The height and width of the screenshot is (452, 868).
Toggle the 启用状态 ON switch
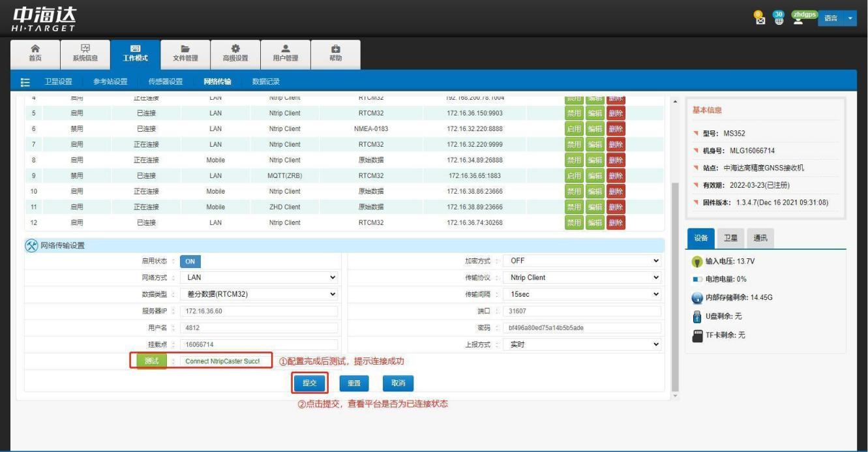coord(190,261)
